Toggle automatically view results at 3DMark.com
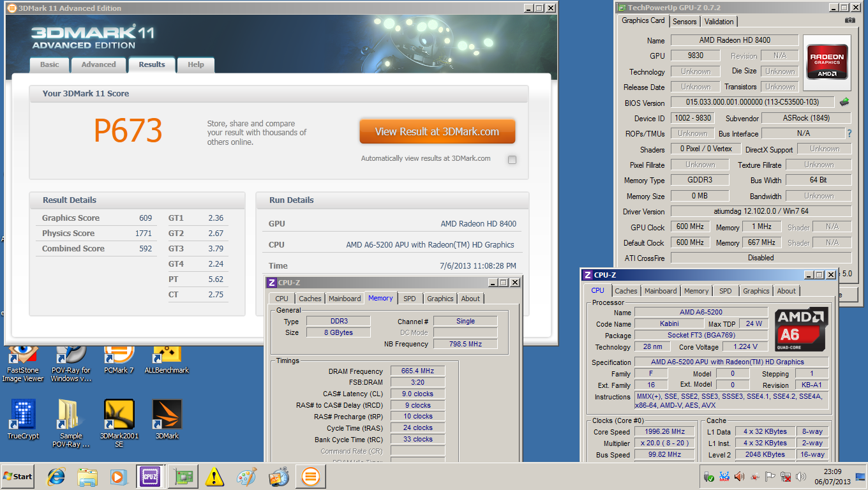The image size is (868, 490). [512, 160]
